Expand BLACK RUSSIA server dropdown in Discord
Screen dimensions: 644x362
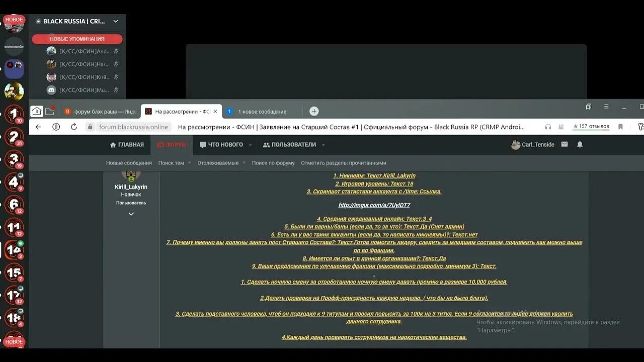point(116,21)
